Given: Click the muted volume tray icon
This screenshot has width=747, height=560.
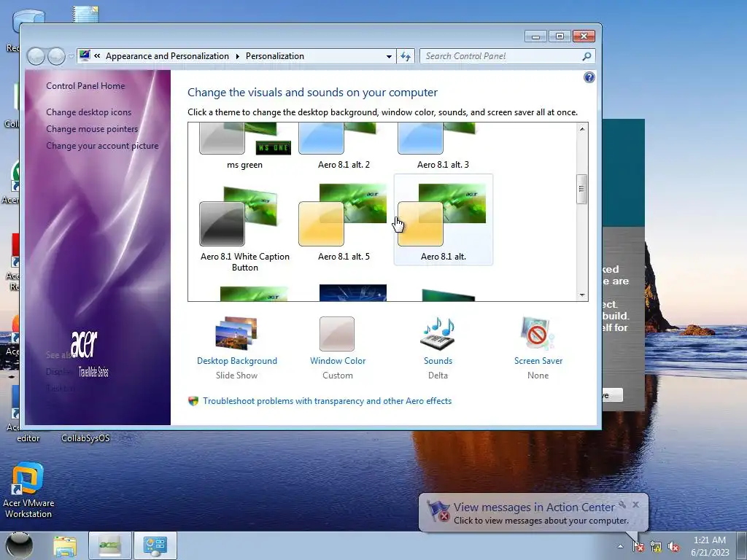Looking at the screenshot, I should (673, 546).
